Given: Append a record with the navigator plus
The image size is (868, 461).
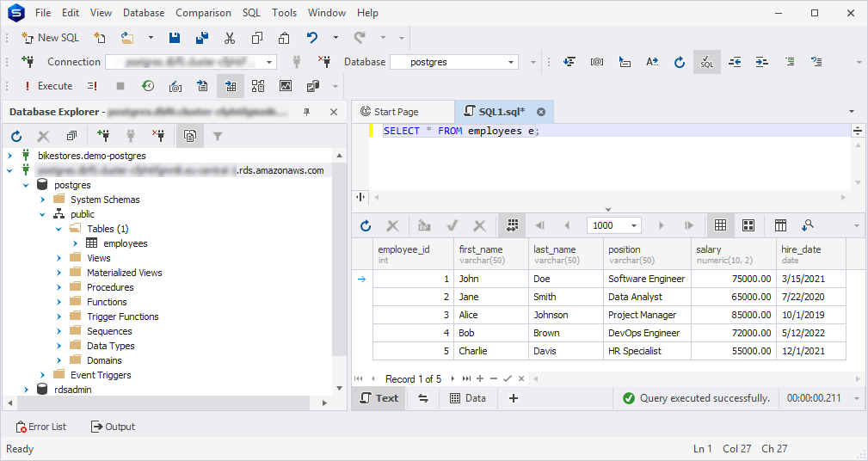Looking at the screenshot, I should pyautogui.click(x=480, y=379).
